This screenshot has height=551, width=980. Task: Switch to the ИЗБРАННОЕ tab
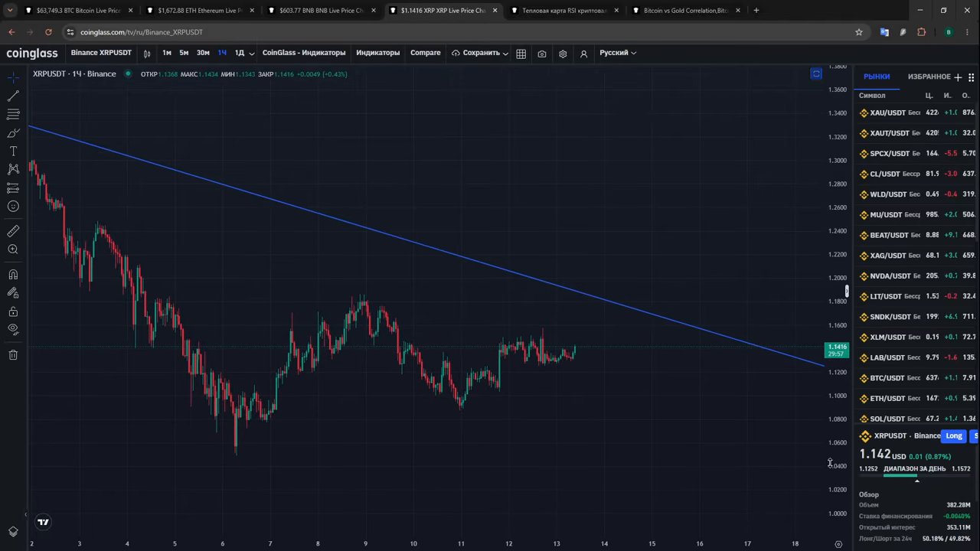click(929, 77)
